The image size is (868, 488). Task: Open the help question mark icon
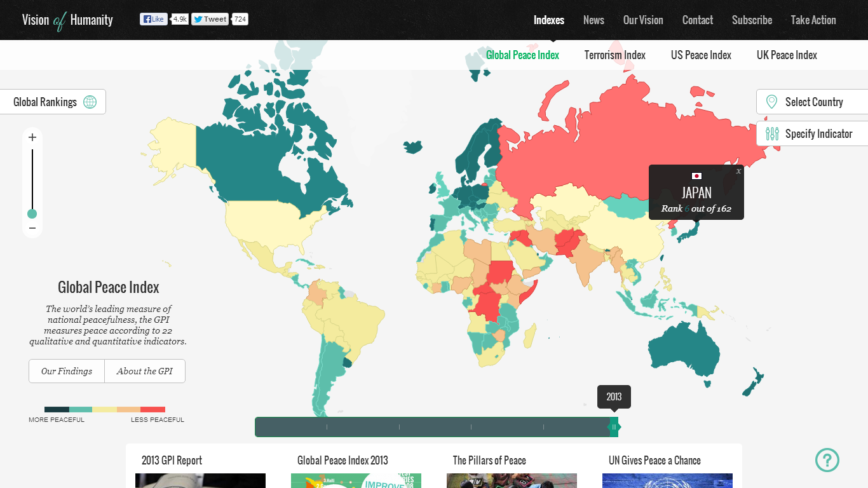tap(827, 460)
